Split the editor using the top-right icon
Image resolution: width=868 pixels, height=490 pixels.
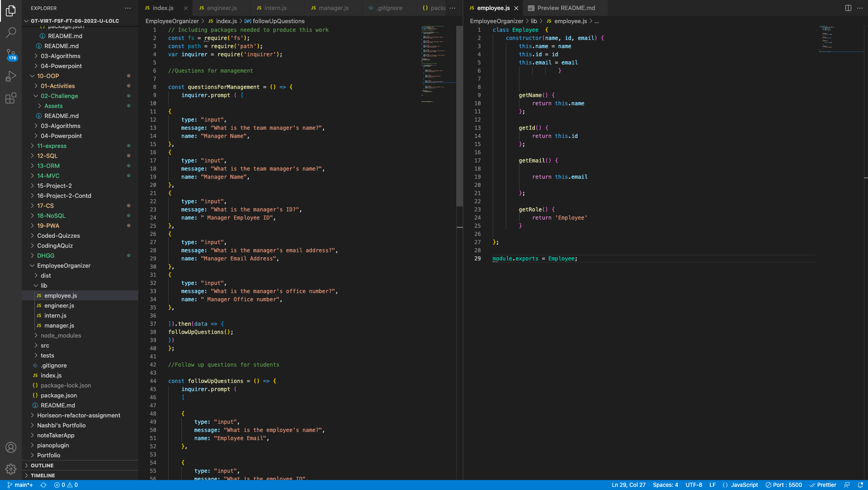pos(847,8)
